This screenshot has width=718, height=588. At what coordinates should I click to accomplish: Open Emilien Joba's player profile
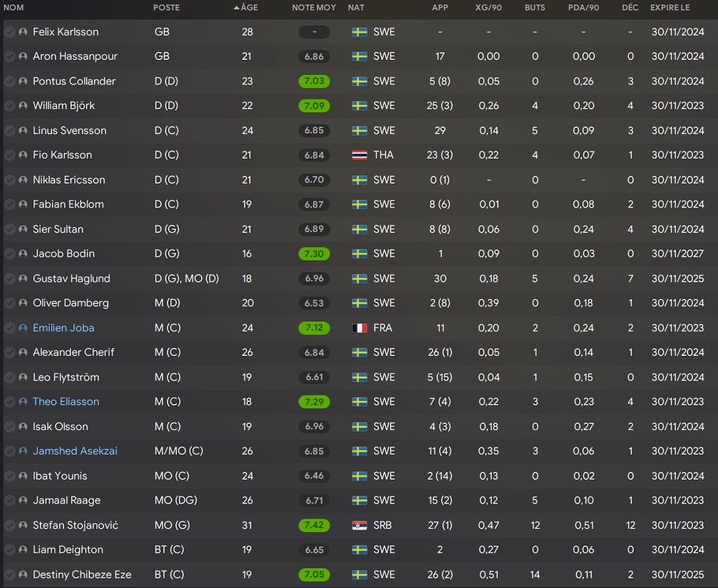(x=64, y=328)
